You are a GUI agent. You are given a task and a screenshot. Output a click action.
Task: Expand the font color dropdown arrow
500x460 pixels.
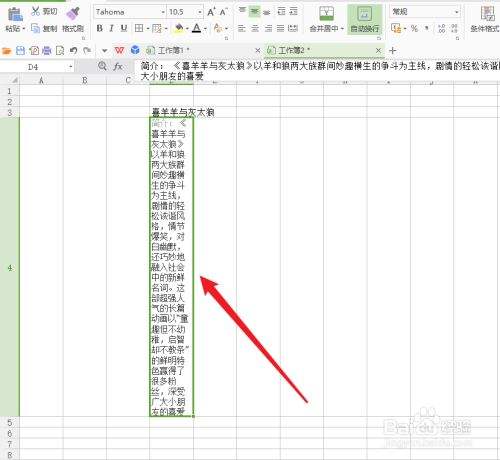[x=205, y=29]
